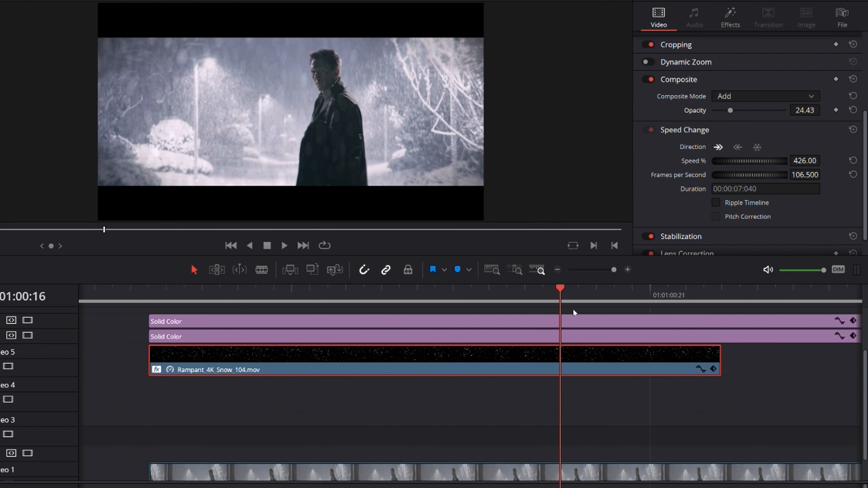Edit Frames per Second value 106.500
868x488 pixels.
(805, 175)
